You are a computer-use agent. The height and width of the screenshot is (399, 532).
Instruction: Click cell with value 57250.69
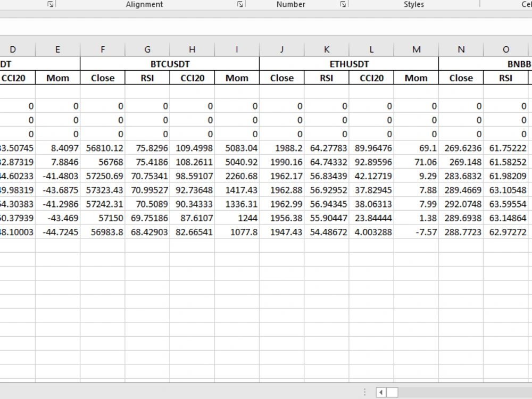[x=103, y=176]
